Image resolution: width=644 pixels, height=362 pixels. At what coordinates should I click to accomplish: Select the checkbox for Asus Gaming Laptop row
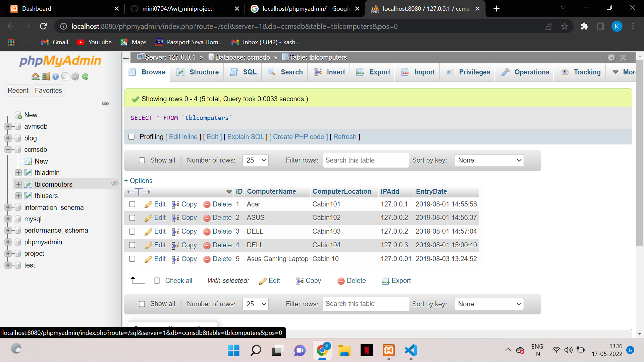pos(132,259)
